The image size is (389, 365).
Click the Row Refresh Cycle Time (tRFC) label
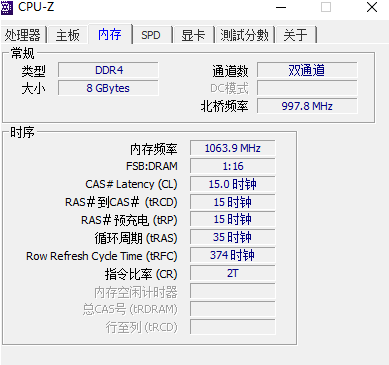[x=102, y=256]
